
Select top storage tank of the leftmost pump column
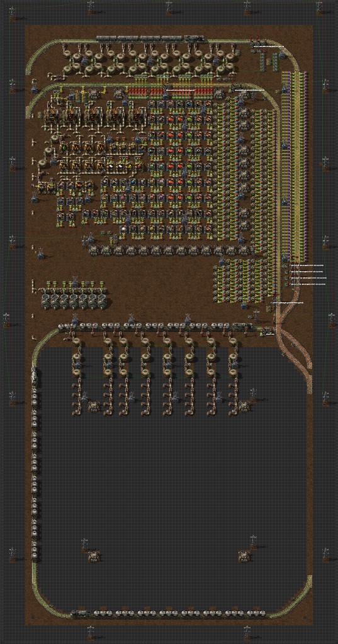pos(77,341)
